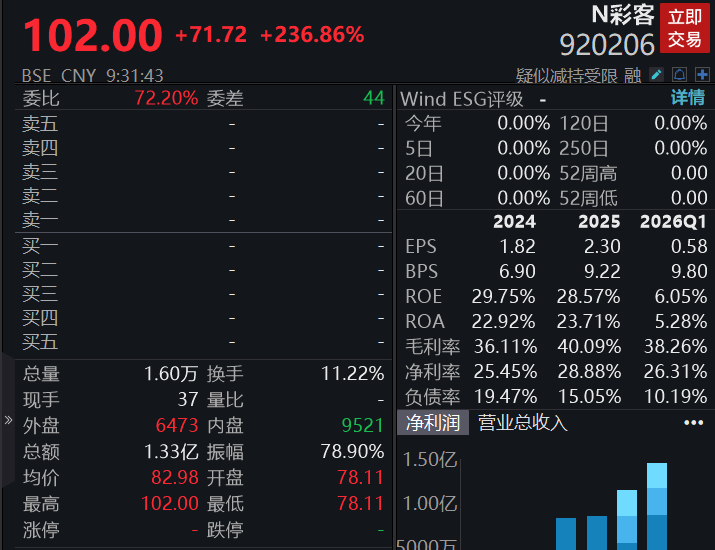Select the 卖一 order book row
The height and width of the screenshot is (550, 715).
click(203, 220)
